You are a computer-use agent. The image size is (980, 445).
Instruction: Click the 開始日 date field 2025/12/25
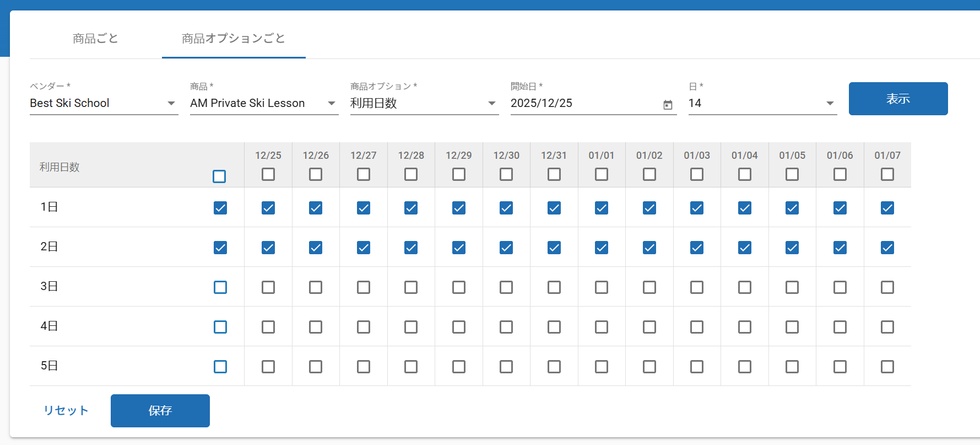(x=584, y=103)
